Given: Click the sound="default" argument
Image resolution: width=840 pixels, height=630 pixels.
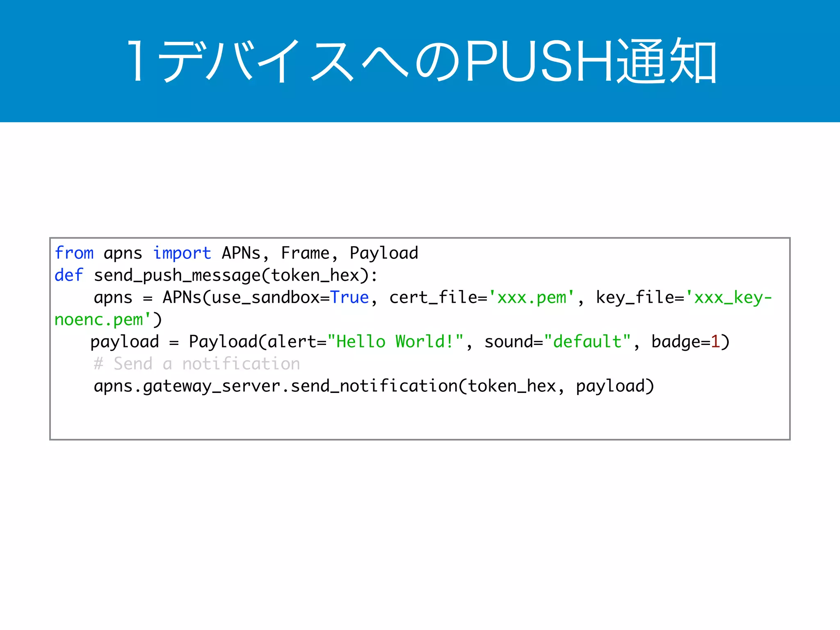Looking at the screenshot, I should pos(558,342).
